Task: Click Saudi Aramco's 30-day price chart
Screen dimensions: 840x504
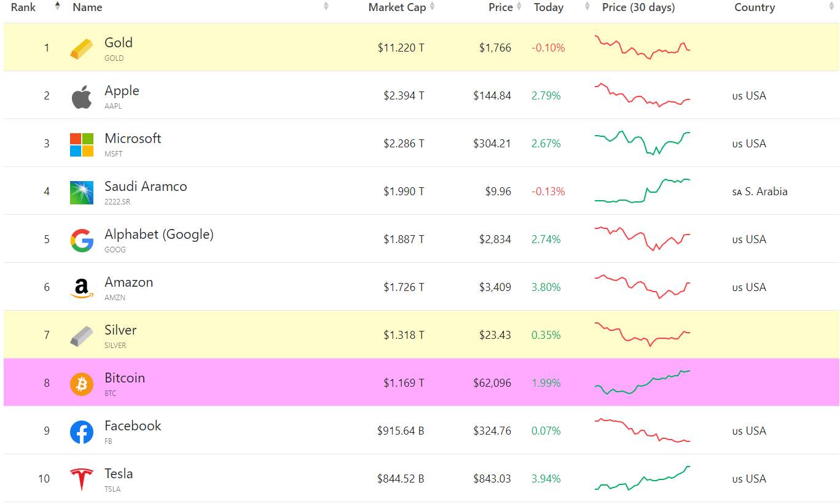Action: click(x=642, y=191)
